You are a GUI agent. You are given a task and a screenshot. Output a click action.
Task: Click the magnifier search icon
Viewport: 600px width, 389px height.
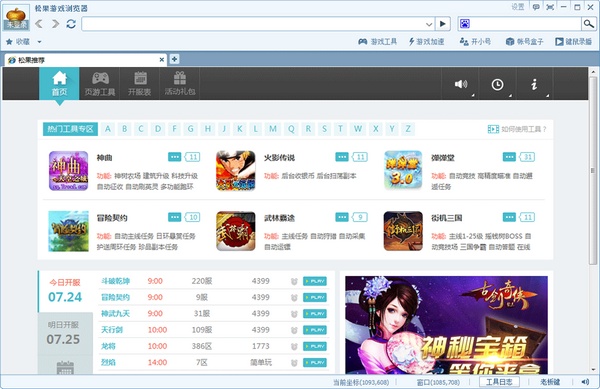click(588, 24)
